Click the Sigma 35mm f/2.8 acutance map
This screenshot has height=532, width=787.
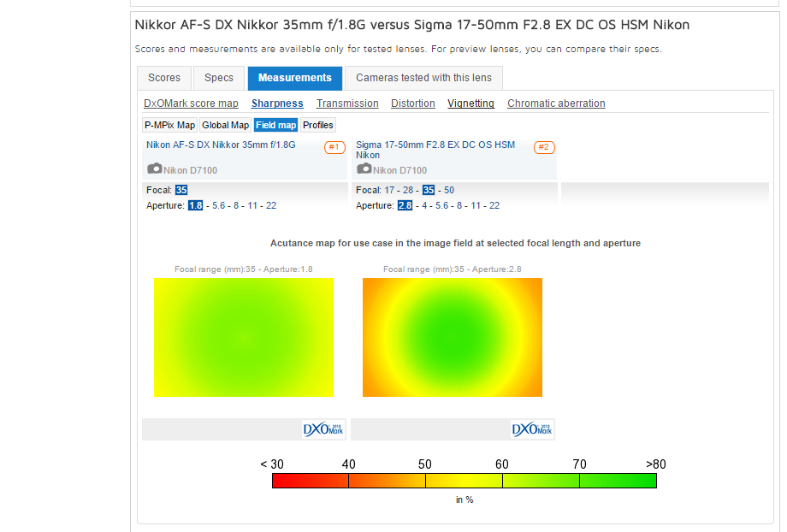(453, 337)
